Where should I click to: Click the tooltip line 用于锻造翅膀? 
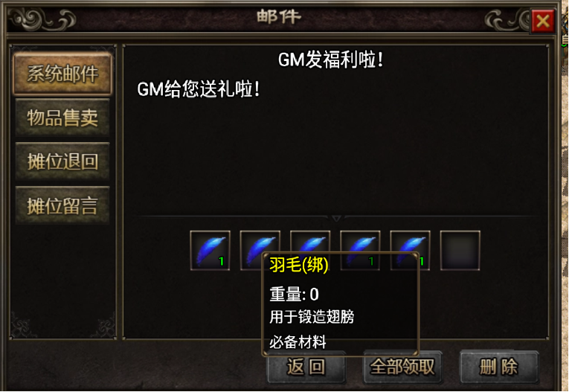tap(312, 317)
